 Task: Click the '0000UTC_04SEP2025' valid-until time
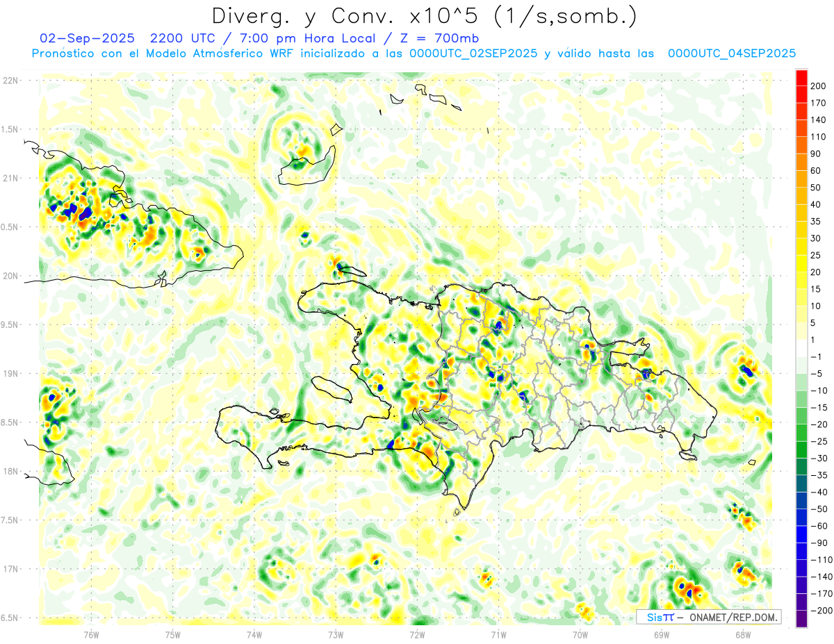(x=732, y=53)
